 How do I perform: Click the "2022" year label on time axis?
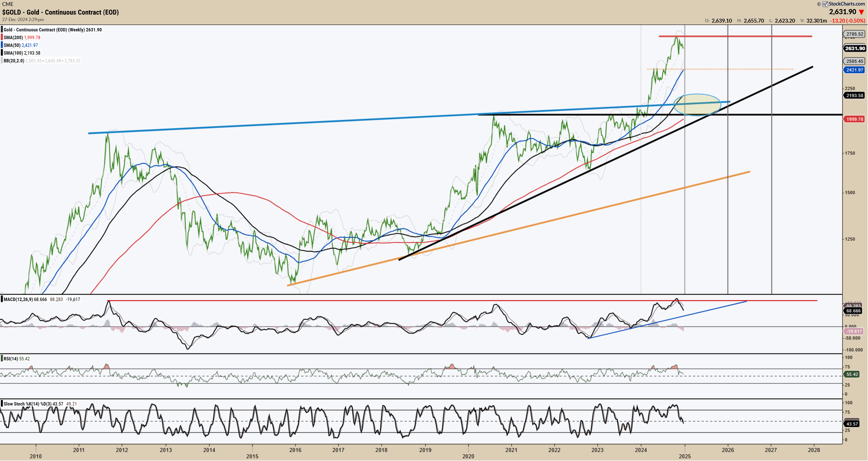(x=554, y=450)
